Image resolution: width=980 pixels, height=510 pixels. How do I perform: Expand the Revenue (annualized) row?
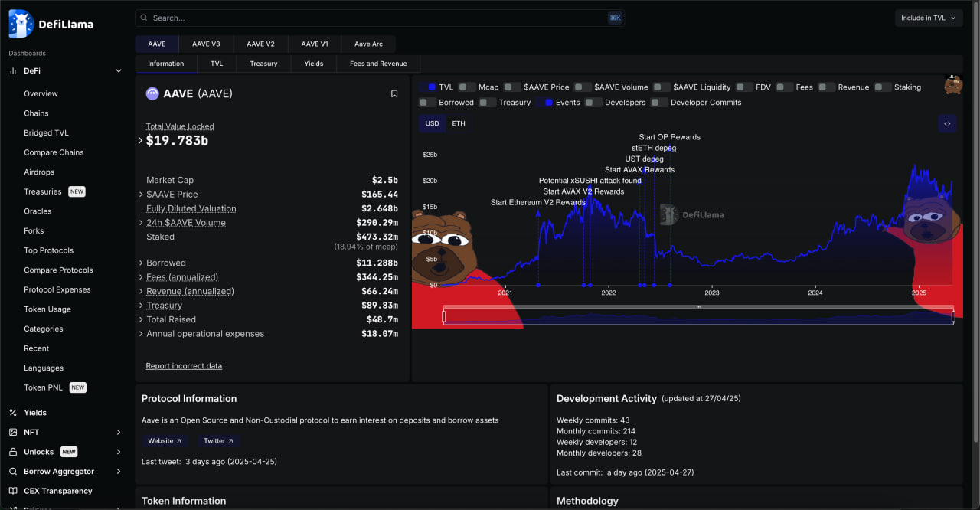141,291
